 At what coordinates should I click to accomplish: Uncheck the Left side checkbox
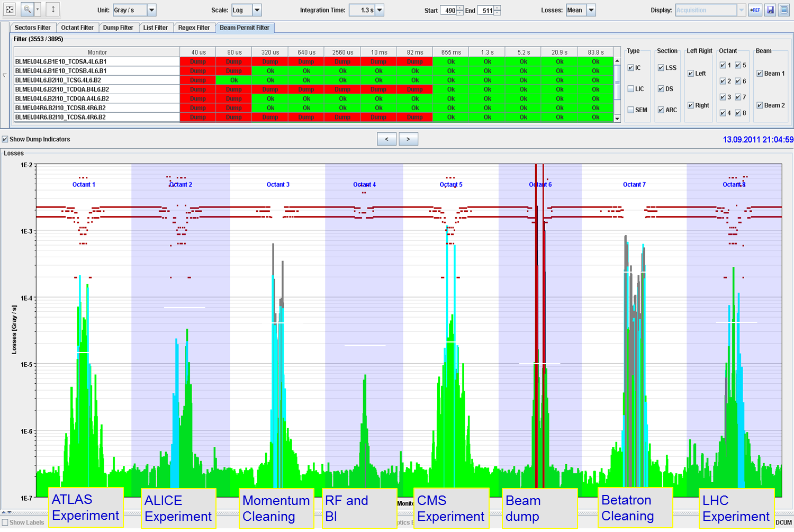pyautogui.click(x=691, y=74)
